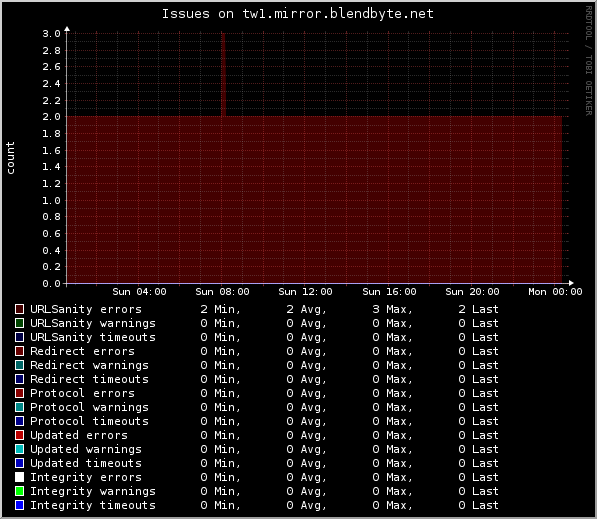Select the Integrity errors white swatch

tap(19, 477)
